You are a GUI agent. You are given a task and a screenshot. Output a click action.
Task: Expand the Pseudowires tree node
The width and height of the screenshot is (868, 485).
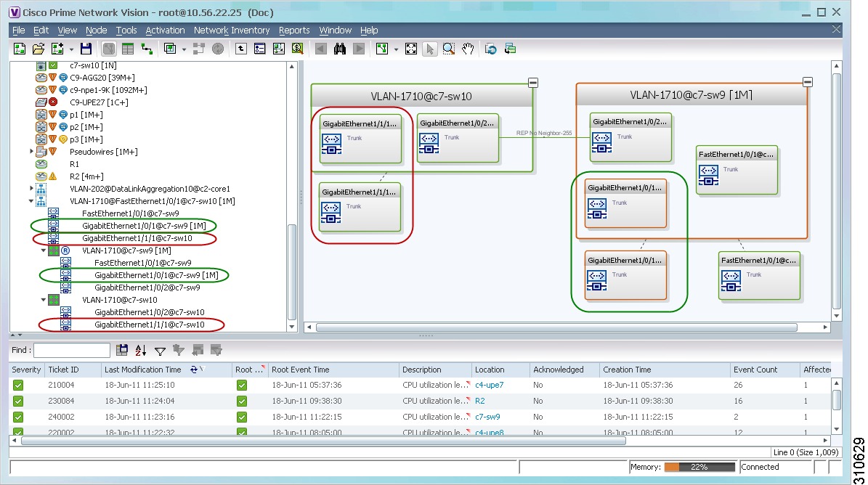[31, 152]
